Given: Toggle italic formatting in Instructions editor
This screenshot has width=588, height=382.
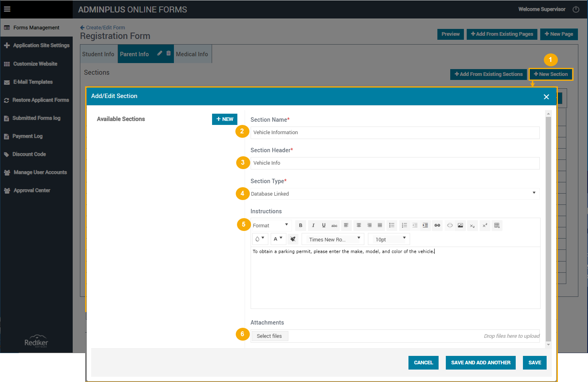Looking at the screenshot, I should click(313, 225).
